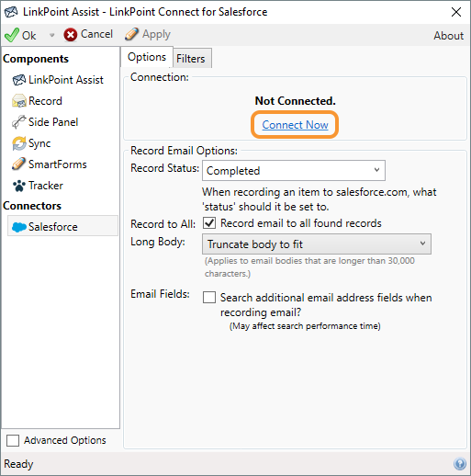Open help via the blue question icon

coord(460,464)
